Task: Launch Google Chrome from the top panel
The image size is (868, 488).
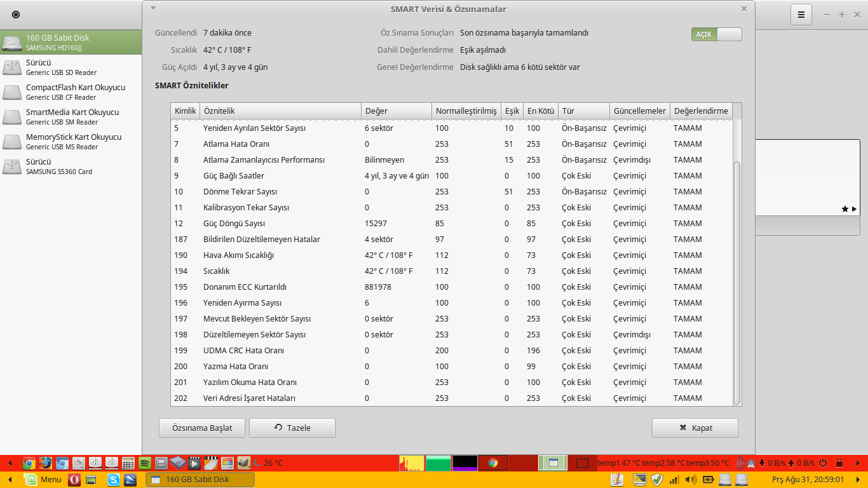Action: coord(29,463)
